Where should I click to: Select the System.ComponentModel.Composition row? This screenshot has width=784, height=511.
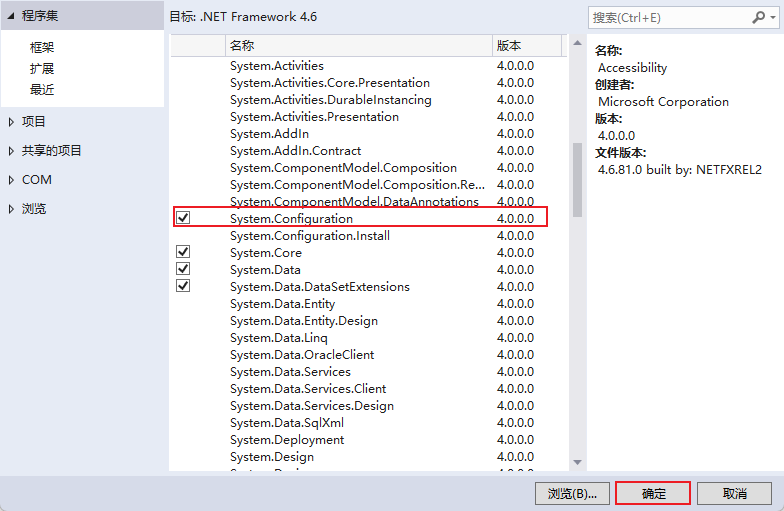pyautogui.click(x=368, y=168)
